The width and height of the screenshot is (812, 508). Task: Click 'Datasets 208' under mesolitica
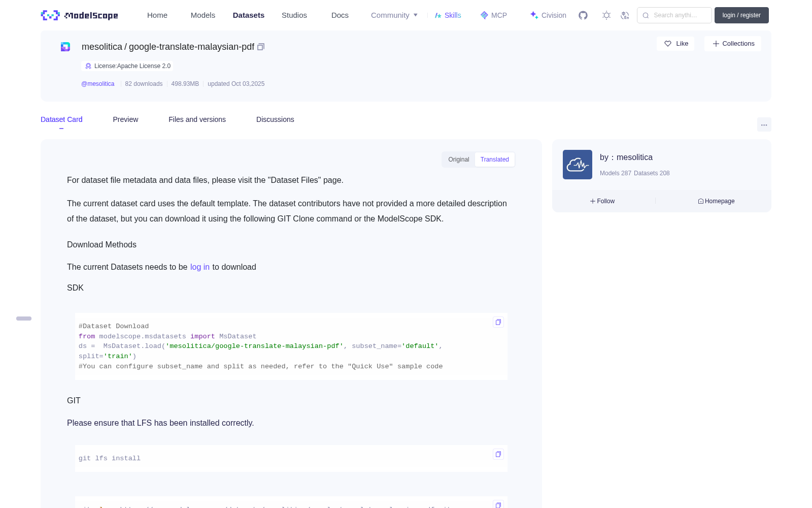tap(652, 173)
